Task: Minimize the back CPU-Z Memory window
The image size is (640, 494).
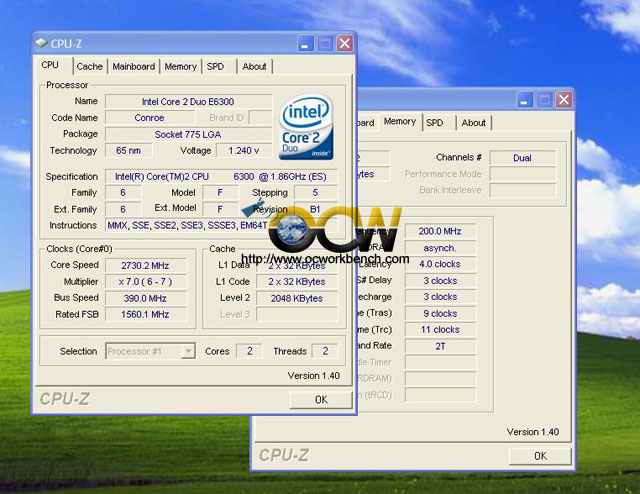Action: click(524, 100)
